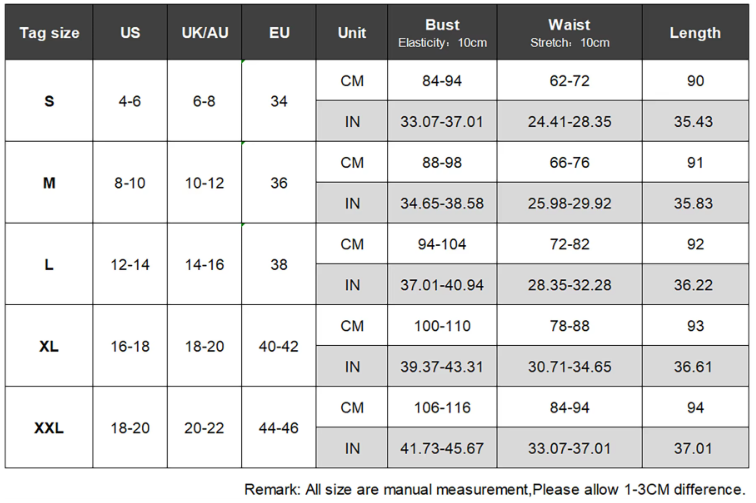This screenshot has width=756, height=503.
Task: Click the UK/AU size 6-8 cell
Action: [x=205, y=101]
